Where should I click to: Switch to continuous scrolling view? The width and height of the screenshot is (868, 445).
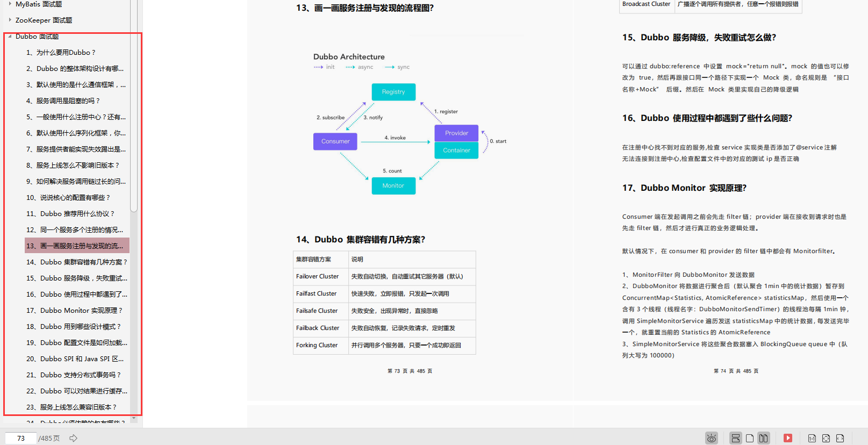point(736,438)
